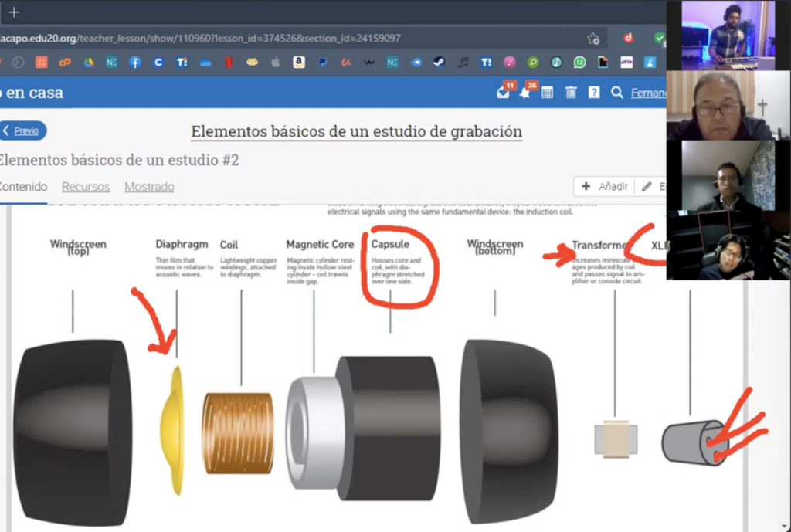Open a new browser tab with plus button

coord(14,12)
